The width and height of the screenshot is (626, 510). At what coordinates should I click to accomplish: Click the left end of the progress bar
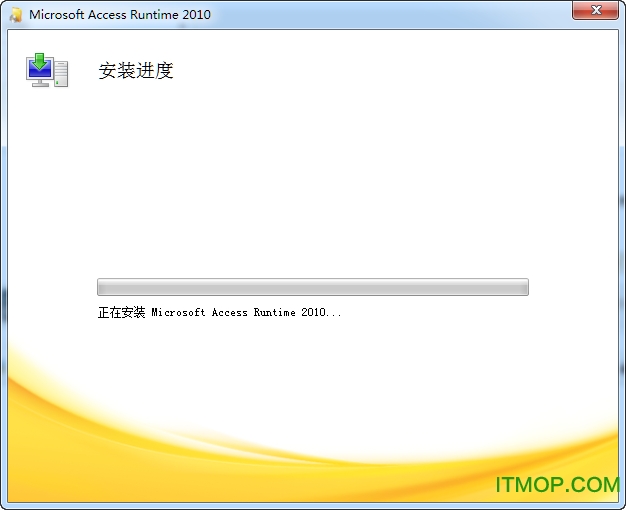101,287
